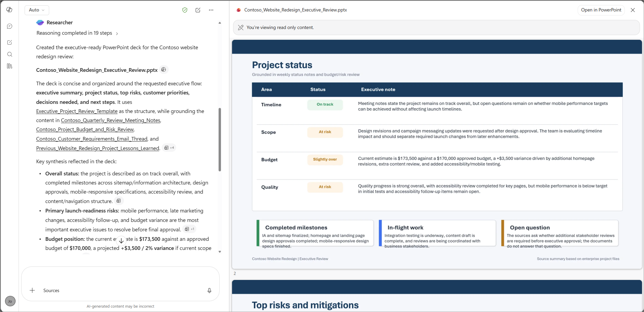Open the +1 citation badge after final approval
The image size is (644, 312).
(x=190, y=229)
